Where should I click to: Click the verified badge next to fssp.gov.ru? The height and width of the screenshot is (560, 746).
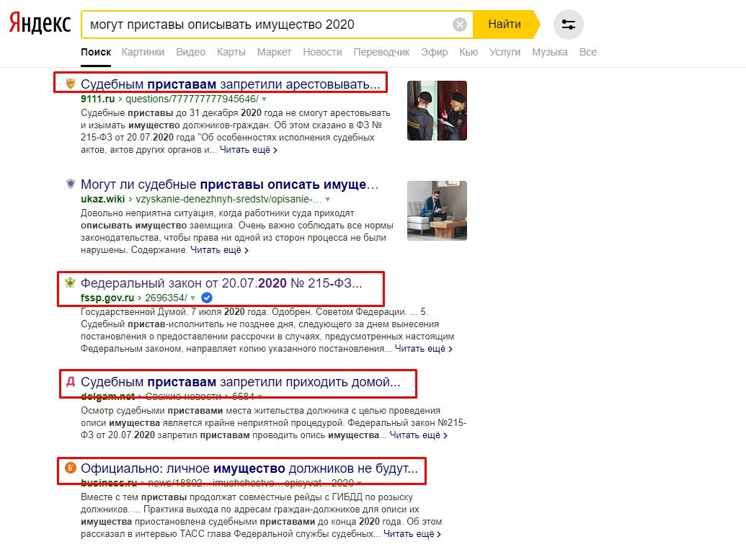(x=207, y=298)
